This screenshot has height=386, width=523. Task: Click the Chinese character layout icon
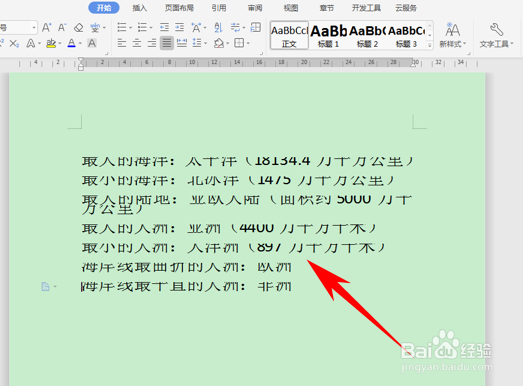196,27
